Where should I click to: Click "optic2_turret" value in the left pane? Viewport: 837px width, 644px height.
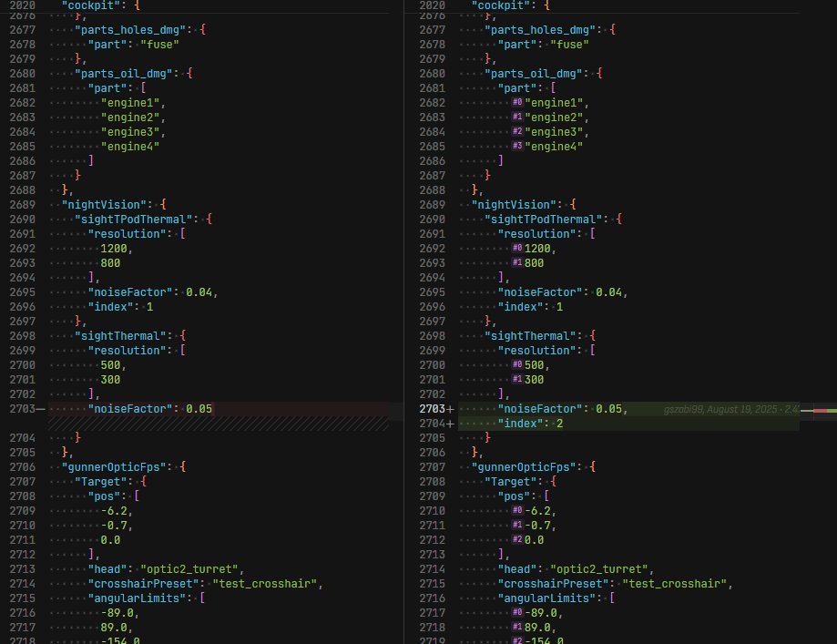[x=189, y=569]
